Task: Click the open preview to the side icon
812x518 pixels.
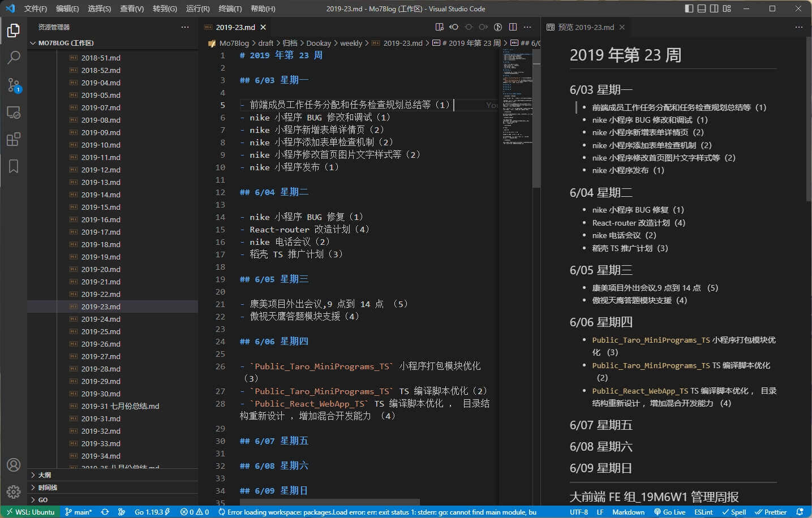Action: point(439,27)
